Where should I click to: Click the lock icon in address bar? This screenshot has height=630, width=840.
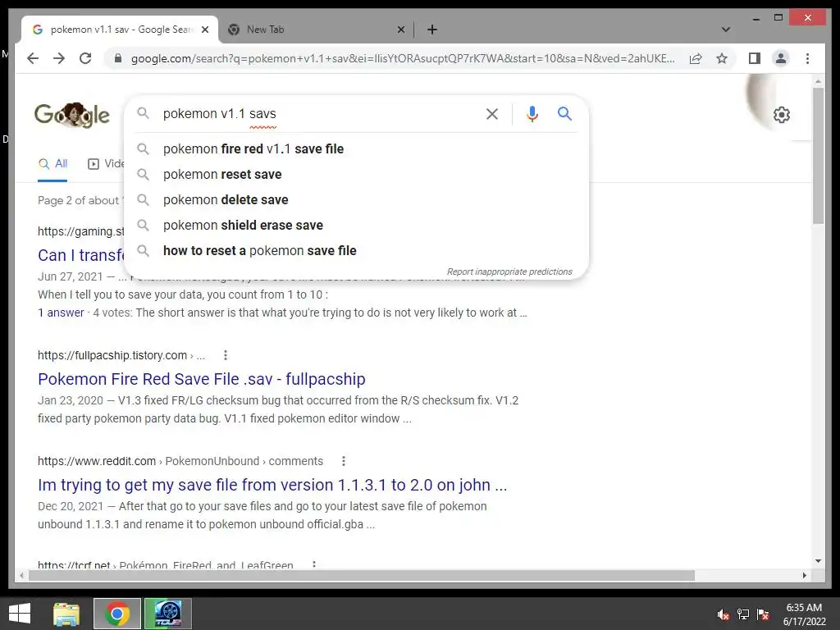(118, 58)
